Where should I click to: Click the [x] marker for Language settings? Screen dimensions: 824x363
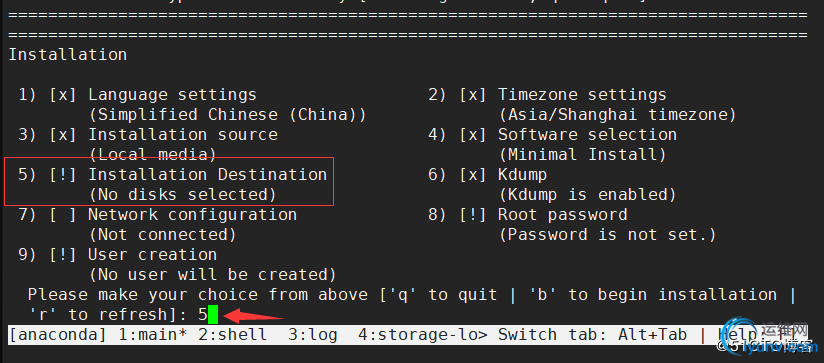(63, 95)
